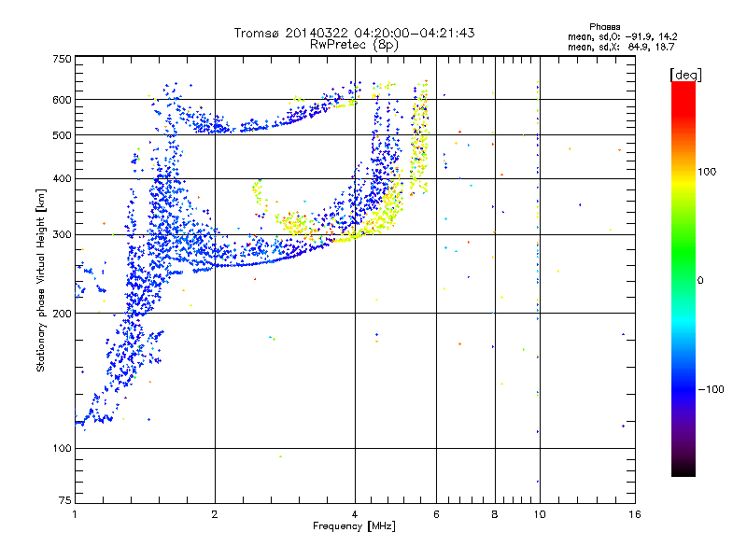
Task: Click the x-axis tick label 8
Action: click(x=495, y=514)
